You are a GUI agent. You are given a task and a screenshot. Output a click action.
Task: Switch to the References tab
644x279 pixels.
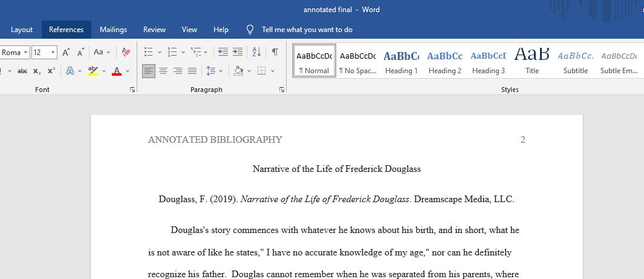click(x=66, y=30)
